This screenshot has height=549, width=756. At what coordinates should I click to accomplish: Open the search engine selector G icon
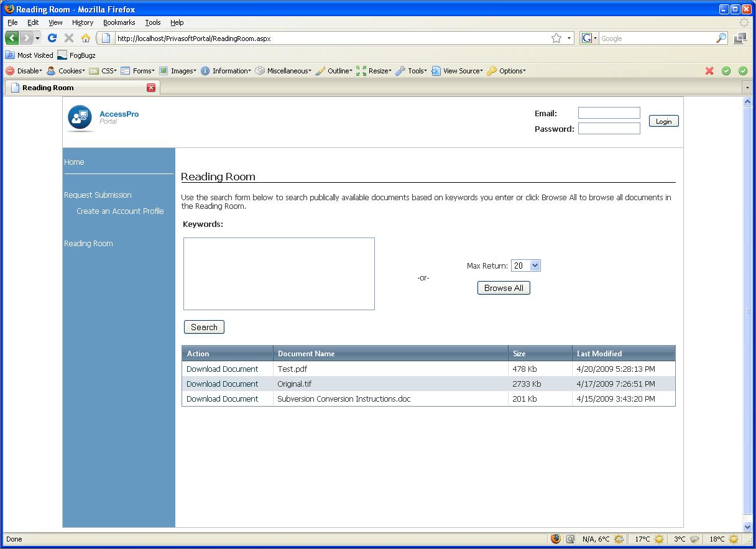point(589,39)
